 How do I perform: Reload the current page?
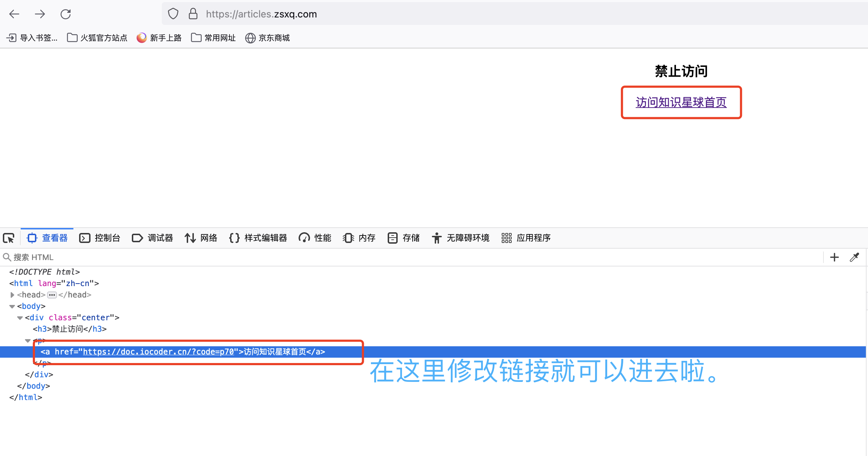coord(66,14)
